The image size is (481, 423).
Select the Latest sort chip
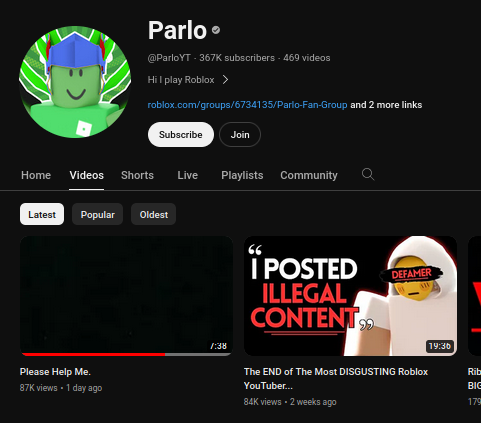pyautogui.click(x=42, y=214)
